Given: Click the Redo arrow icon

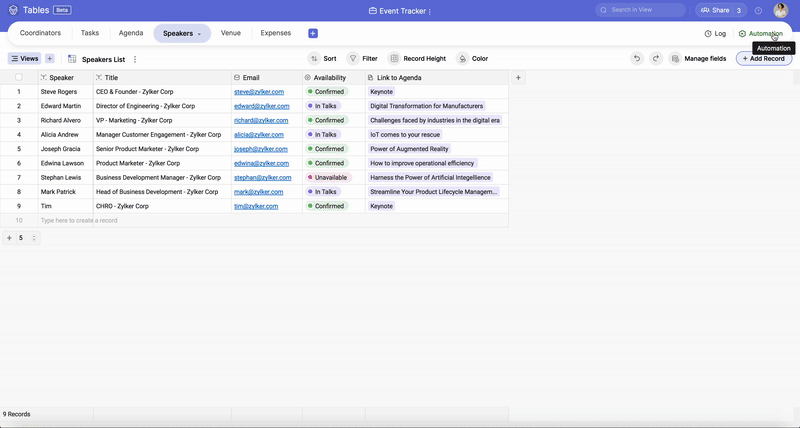Looking at the screenshot, I should click(656, 59).
